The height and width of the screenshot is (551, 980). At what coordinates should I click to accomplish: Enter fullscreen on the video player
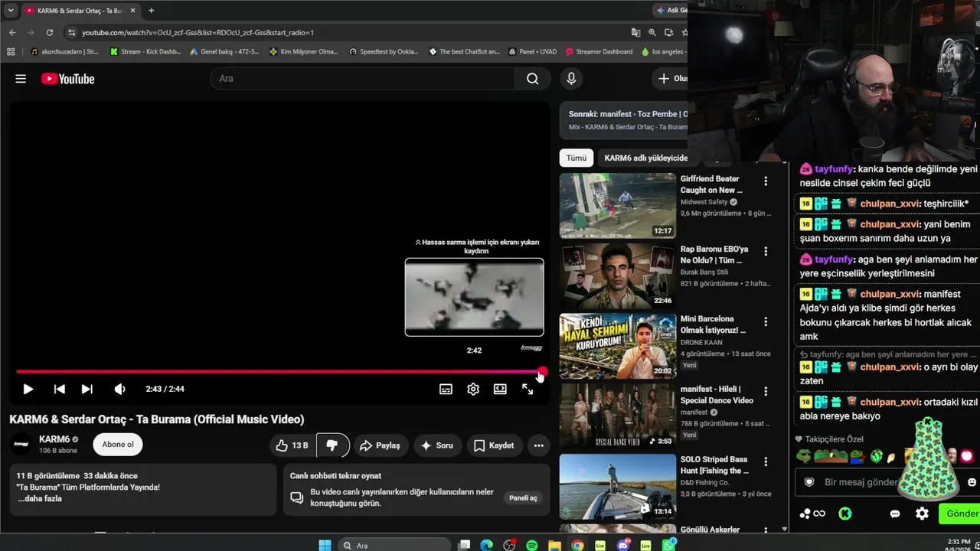coord(528,389)
